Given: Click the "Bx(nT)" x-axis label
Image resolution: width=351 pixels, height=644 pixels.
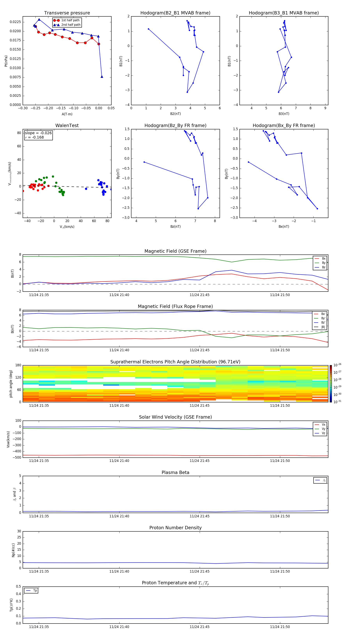Looking at the screenshot, I should [284, 227].
